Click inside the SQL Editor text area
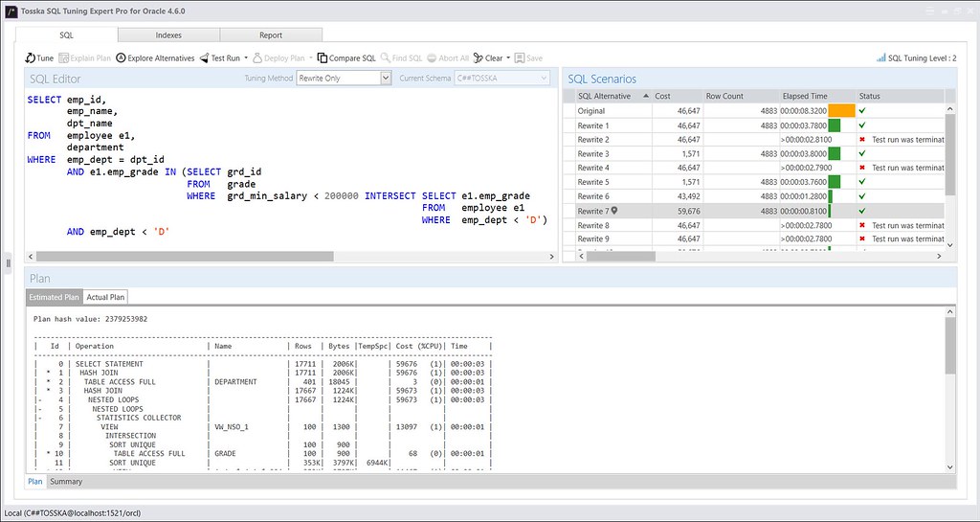980x522 pixels. click(x=291, y=169)
